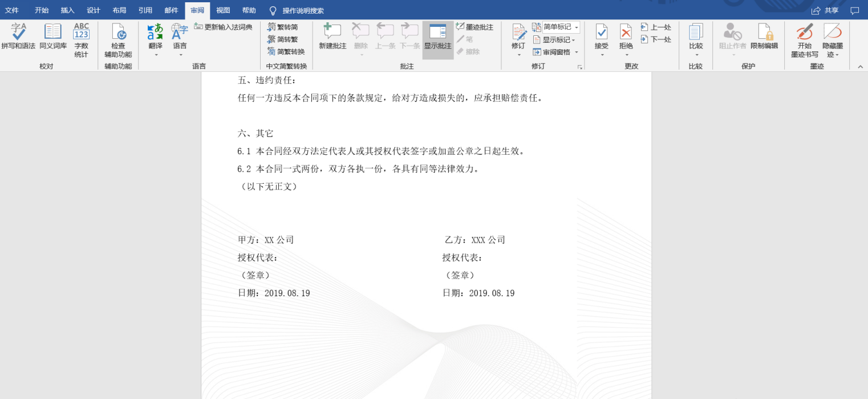This screenshot has width=868, height=399.
Task: Toggle the 隐藏墨迹 hide ink button
Action: [x=833, y=40]
